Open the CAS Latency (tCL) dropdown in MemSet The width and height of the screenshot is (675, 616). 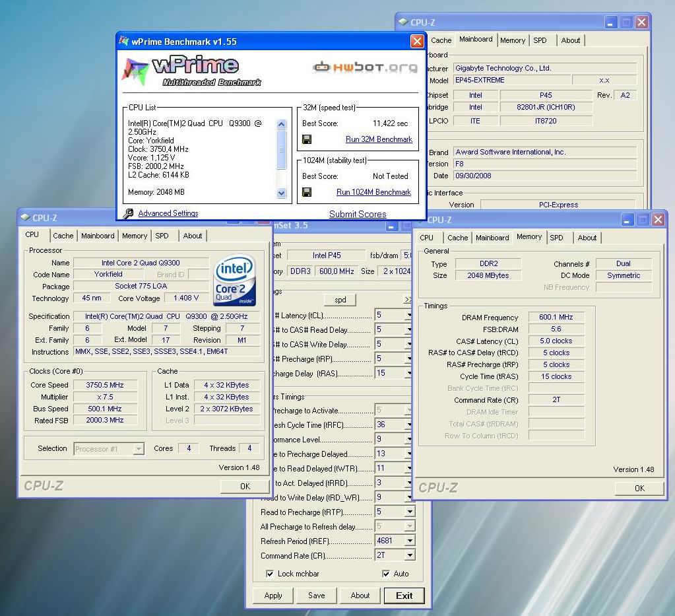pos(408,315)
